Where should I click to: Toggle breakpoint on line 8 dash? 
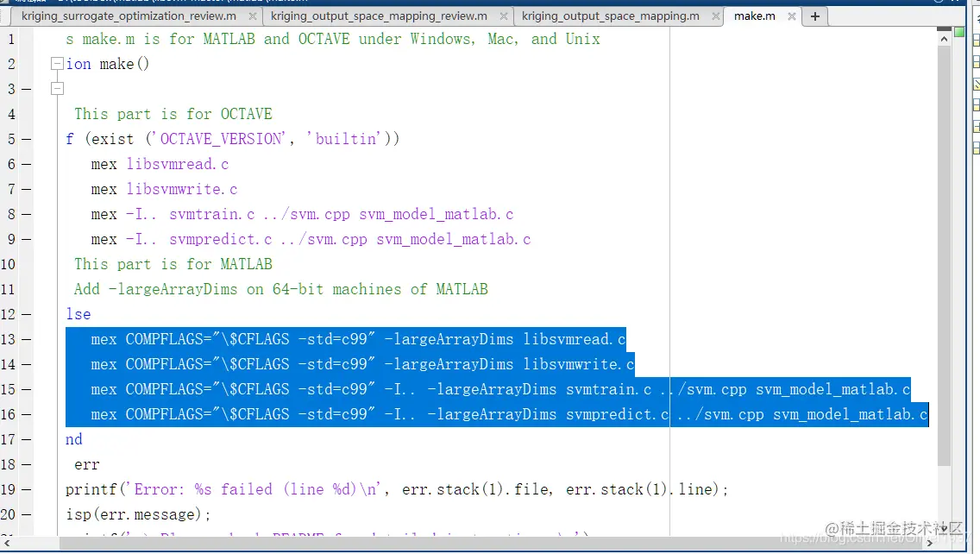(26, 215)
